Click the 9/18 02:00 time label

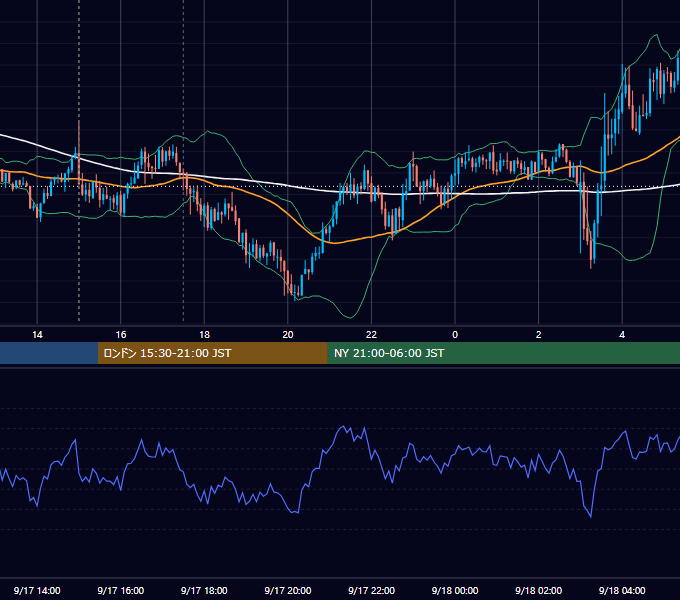tap(538, 590)
